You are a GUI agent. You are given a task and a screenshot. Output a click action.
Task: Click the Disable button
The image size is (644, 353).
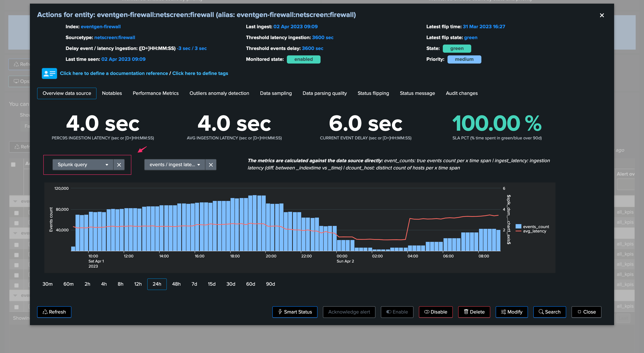[436, 312]
